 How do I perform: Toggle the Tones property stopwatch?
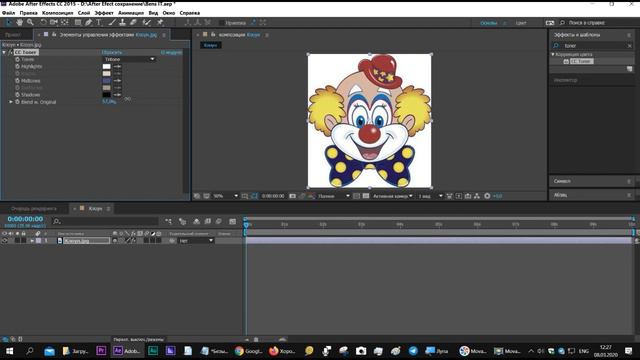click(18, 59)
